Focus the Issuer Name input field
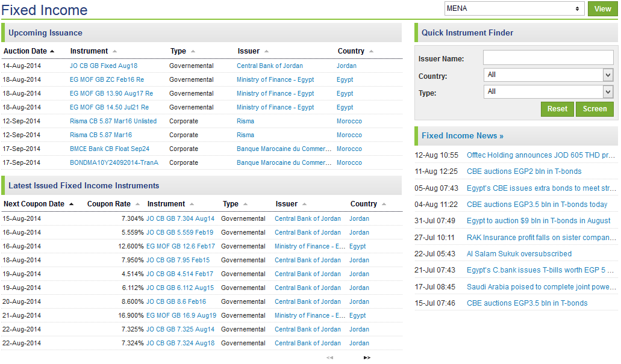 (x=548, y=58)
